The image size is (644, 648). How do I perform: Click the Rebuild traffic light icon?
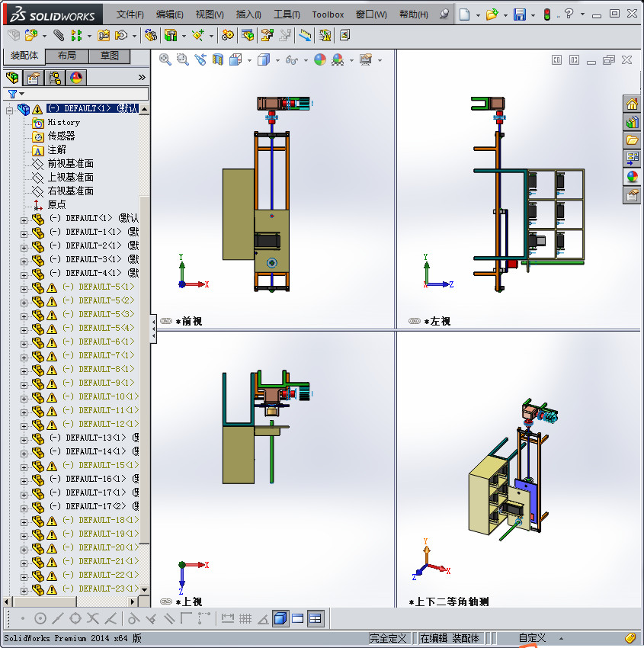pyautogui.click(x=547, y=14)
